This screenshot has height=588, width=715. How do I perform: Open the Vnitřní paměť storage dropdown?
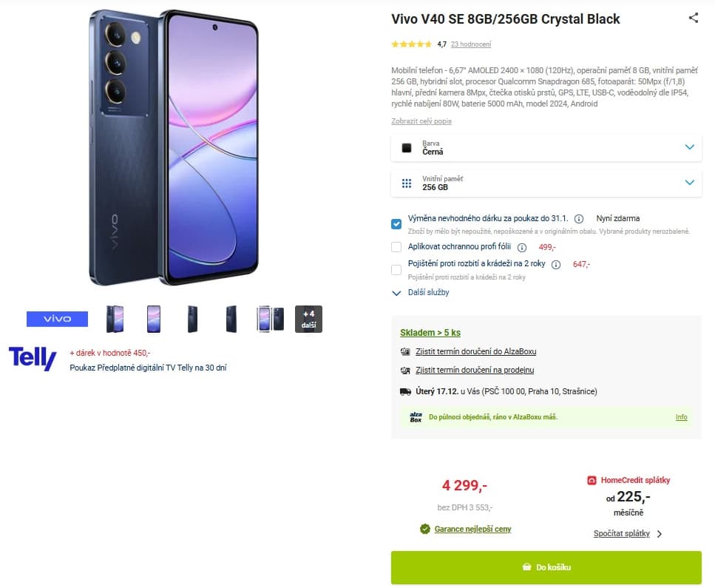[x=546, y=183]
